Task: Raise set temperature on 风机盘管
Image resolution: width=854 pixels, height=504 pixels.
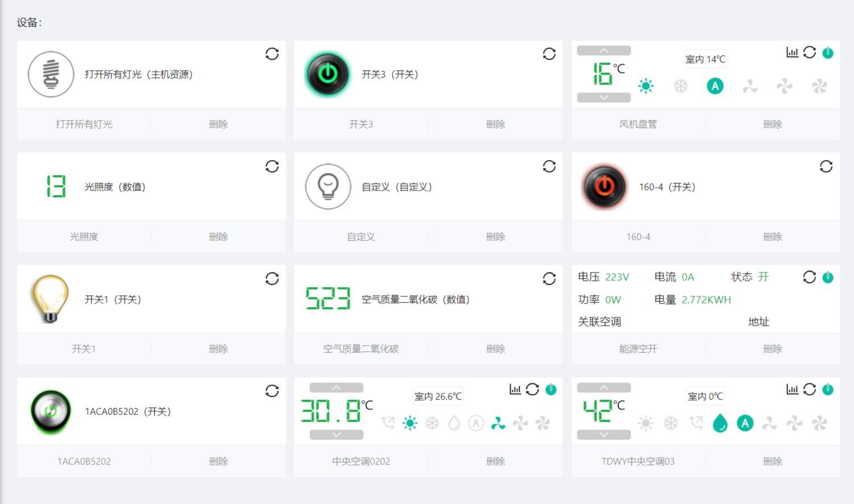Action: [603, 51]
